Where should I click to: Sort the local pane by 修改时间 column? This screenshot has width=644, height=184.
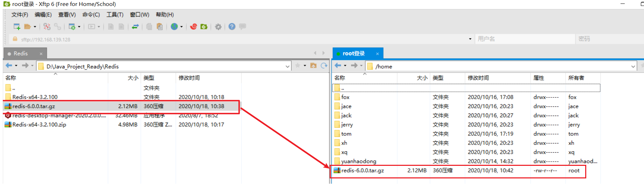[209, 78]
